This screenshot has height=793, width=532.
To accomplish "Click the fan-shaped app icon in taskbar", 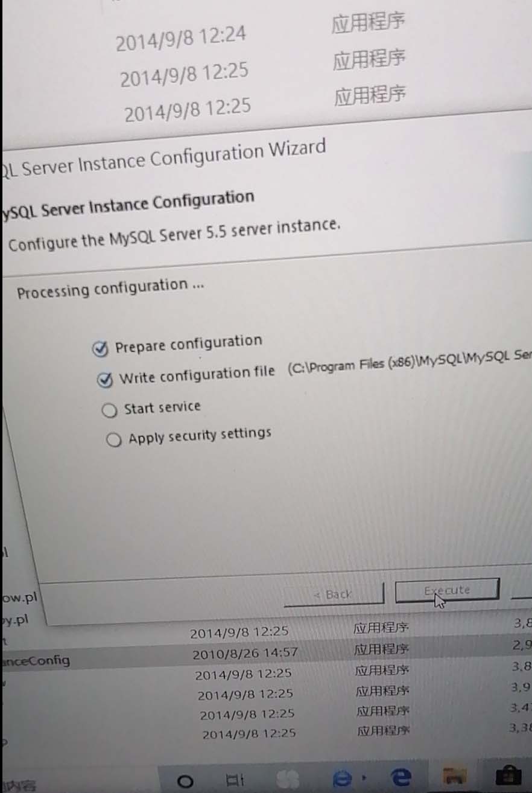I will (288, 780).
